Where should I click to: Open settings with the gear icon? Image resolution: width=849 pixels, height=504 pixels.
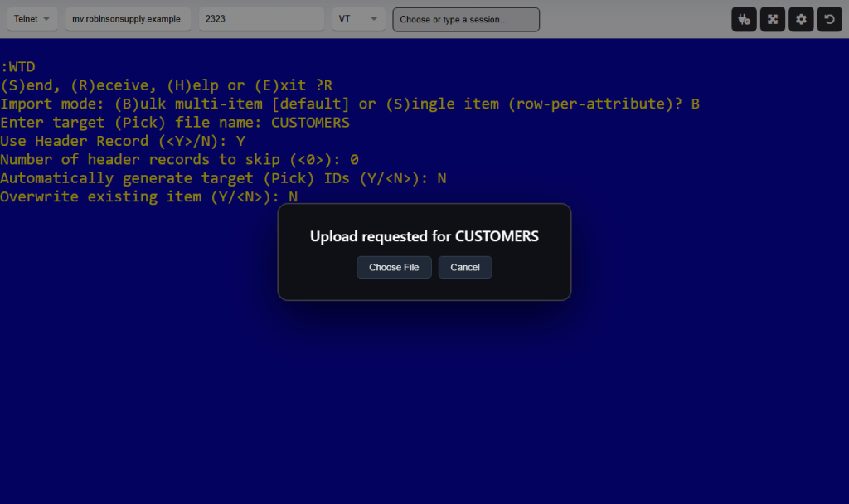(x=801, y=20)
